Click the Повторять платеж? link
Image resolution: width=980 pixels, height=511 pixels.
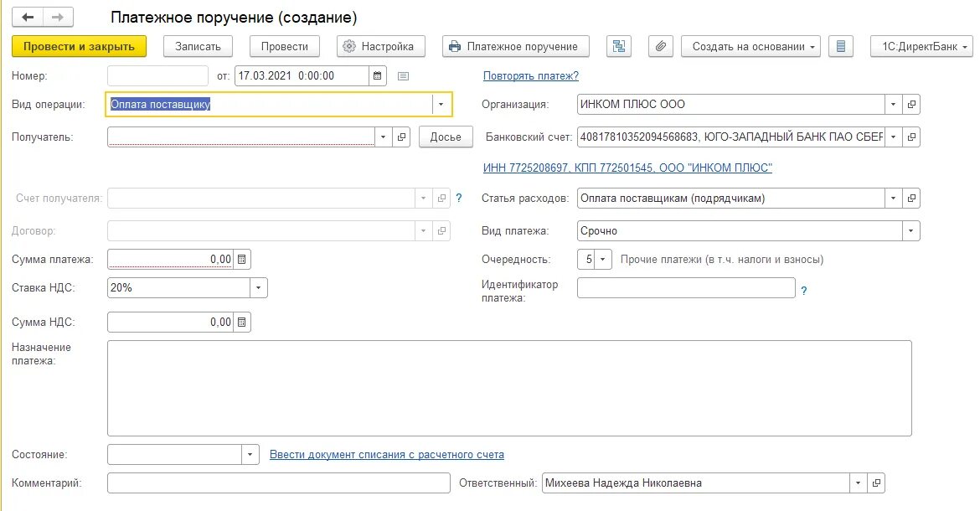point(531,76)
